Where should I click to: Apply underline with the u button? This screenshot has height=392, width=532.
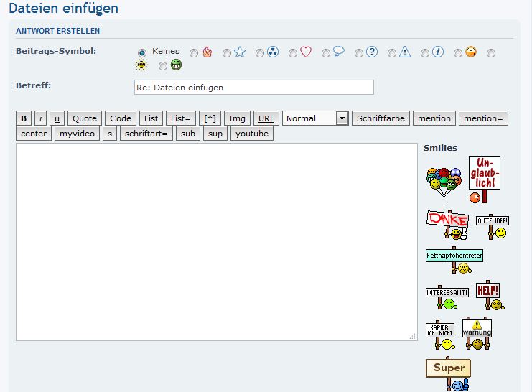(57, 118)
